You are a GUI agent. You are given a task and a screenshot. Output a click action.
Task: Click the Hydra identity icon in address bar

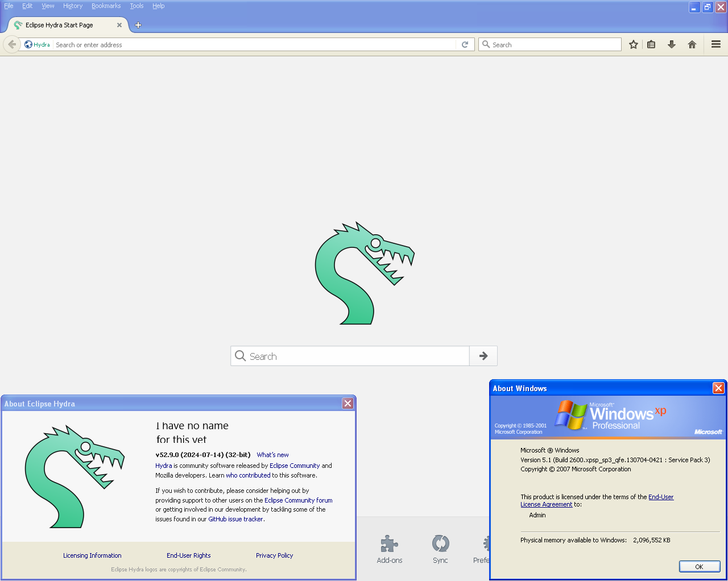pos(28,44)
